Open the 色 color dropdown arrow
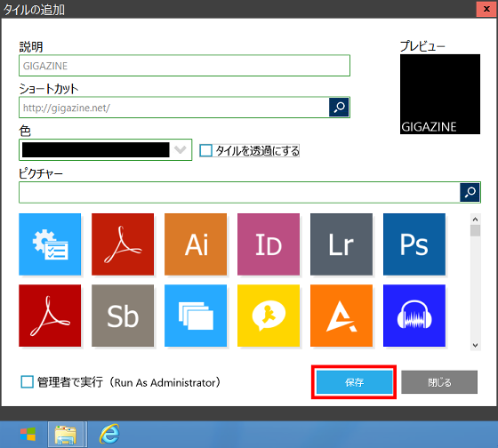 (x=180, y=149)
